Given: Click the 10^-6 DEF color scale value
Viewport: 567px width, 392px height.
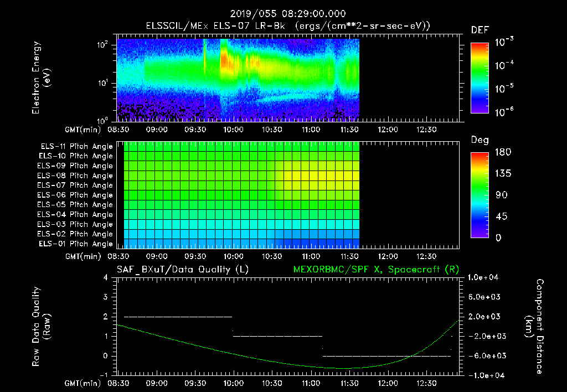Looking at the screenshot, I should 504,112.
